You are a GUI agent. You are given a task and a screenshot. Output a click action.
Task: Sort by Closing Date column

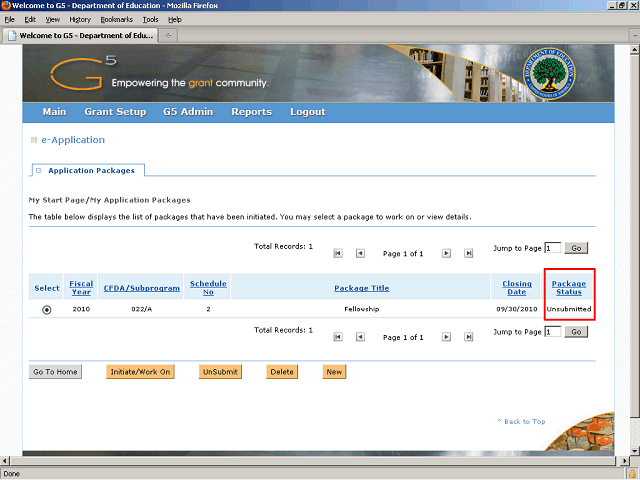(517, 288)
